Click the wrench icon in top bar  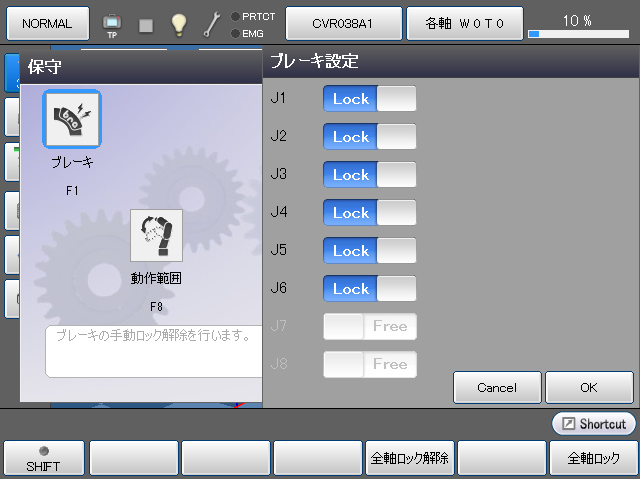[212, 23]
